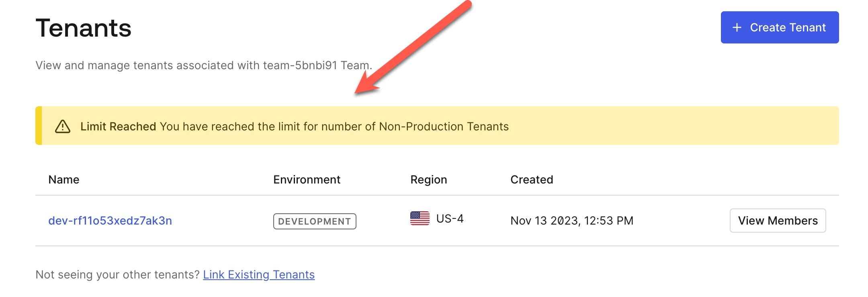Image resolution: width=868 pixels, height=297 pixels.
Task: Click the Limit Reached bold text
Action: click(x=118, y=126)
